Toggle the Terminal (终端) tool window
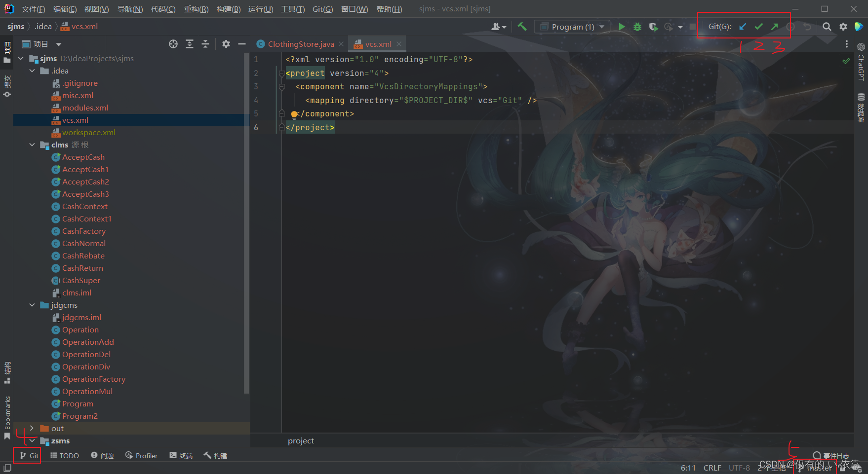The height and width of the screenshot is (474, 868). [x=181, y=455]
